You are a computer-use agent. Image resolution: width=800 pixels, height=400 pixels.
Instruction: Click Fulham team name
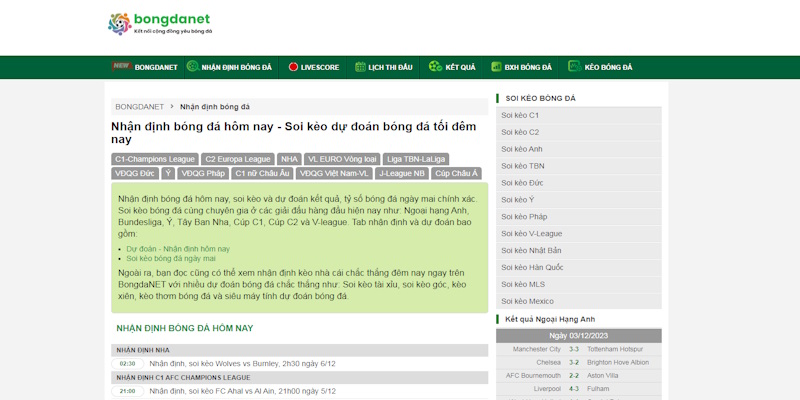point(598,389)
